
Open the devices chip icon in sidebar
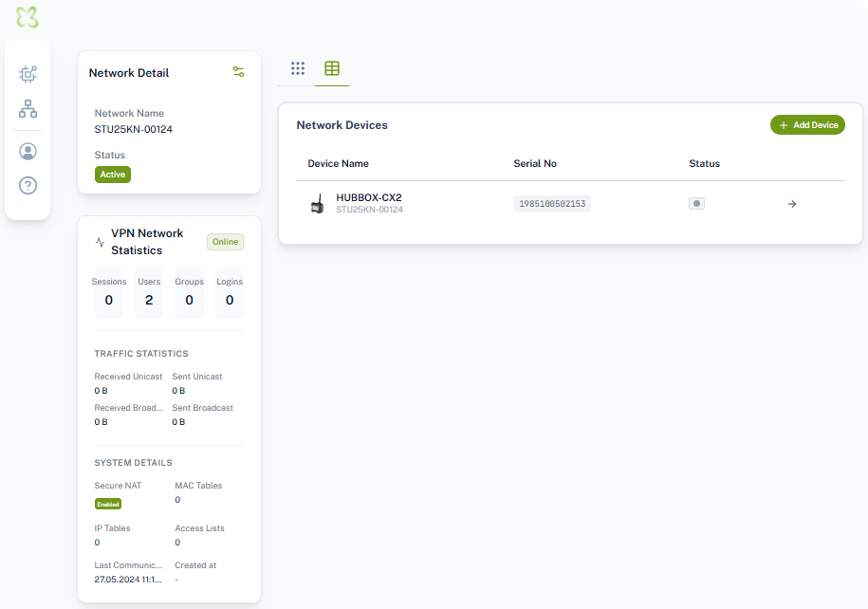point(28,74)
